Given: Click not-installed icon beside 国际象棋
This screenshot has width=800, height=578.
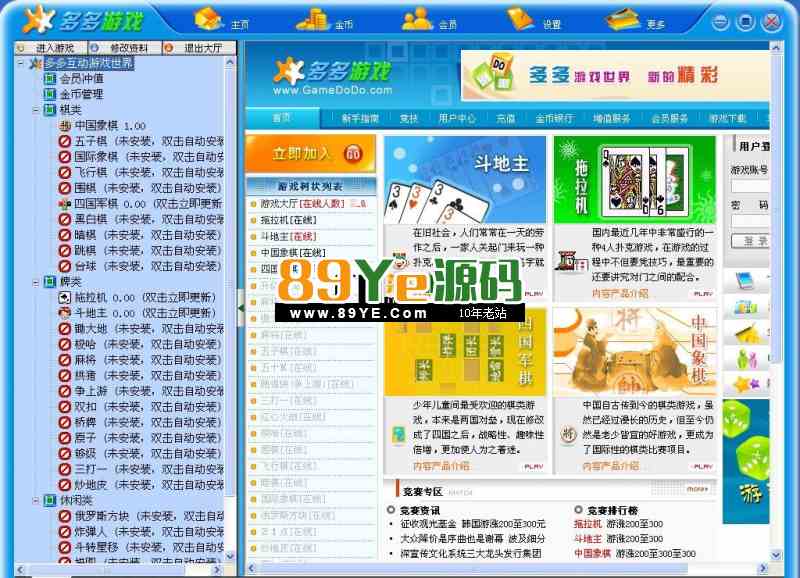Looking at the screenshot, I should coord(65,157).
